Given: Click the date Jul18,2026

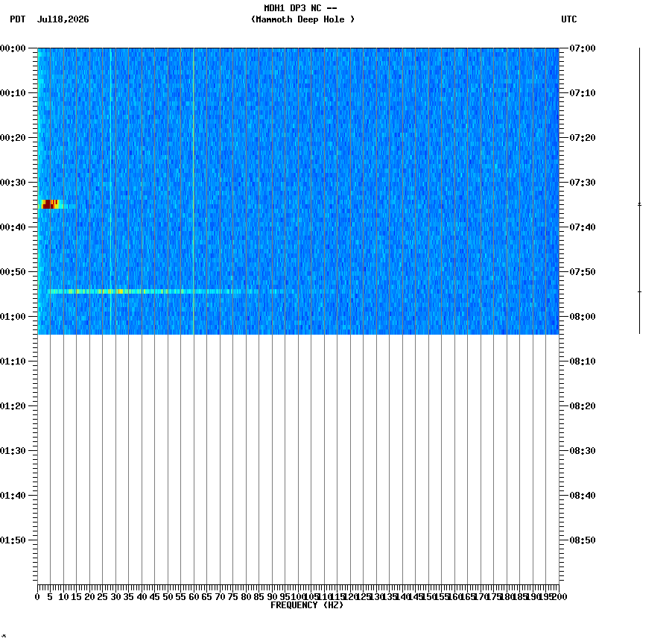Looking at the screenshot, I should [x=63, y=19].
